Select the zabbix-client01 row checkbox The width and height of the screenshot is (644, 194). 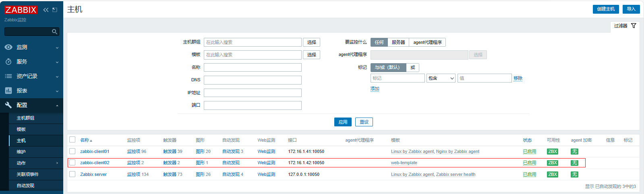pos(72,151)
